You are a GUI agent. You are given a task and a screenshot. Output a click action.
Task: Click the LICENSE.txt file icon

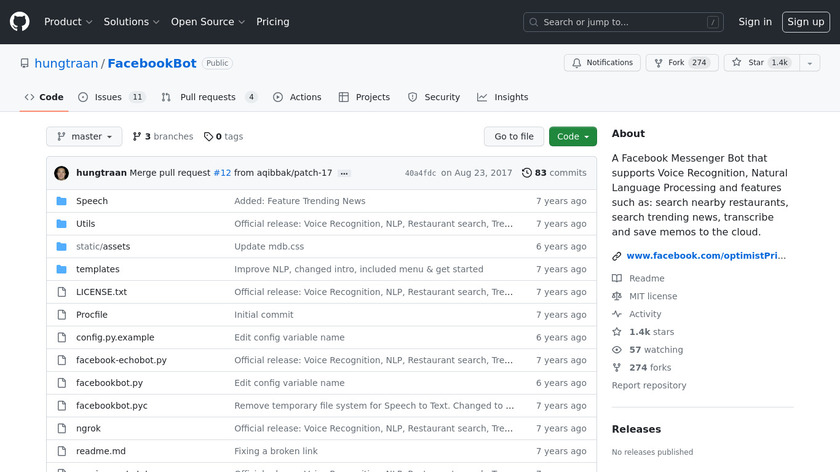(61, 292)
